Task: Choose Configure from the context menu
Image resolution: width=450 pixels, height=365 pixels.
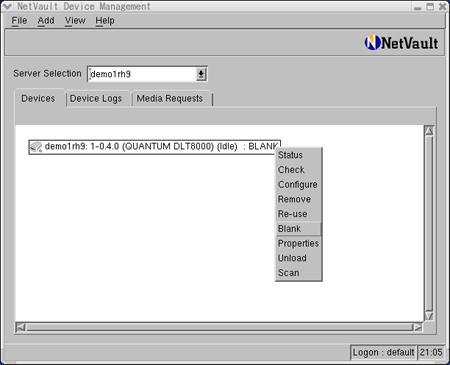Action: coord(298,184)
